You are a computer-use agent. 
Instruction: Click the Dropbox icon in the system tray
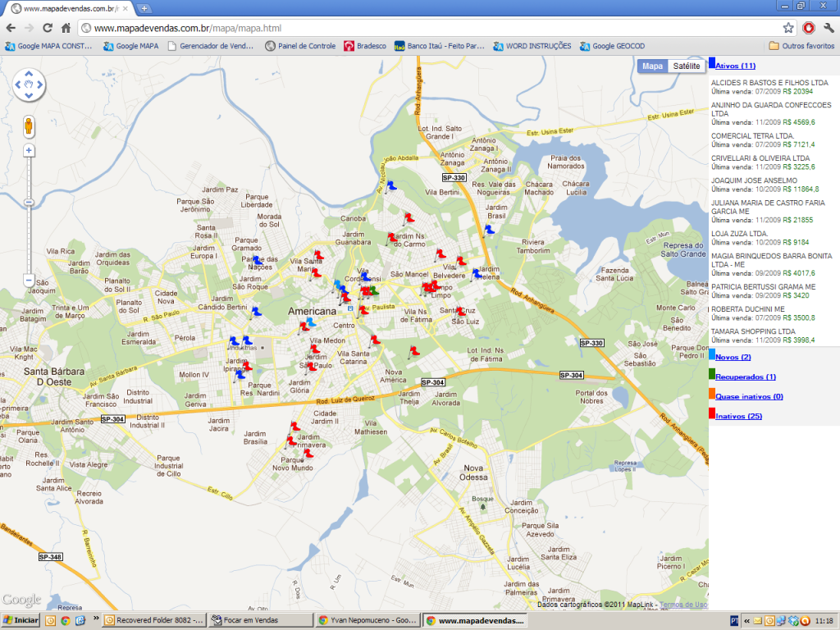794,621
